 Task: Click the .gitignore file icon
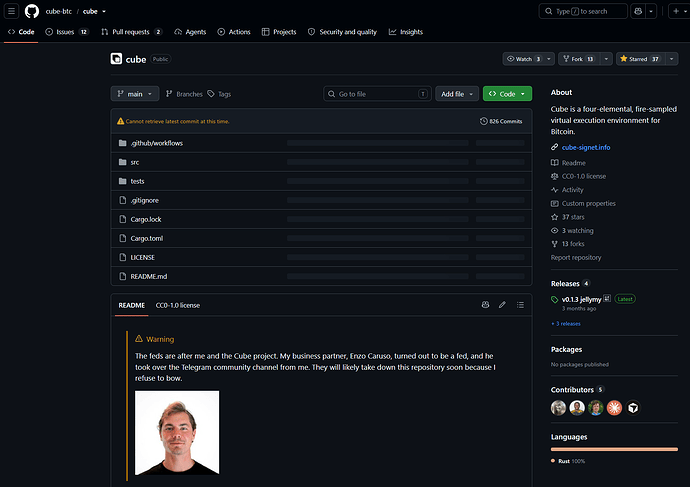point(123,200)
